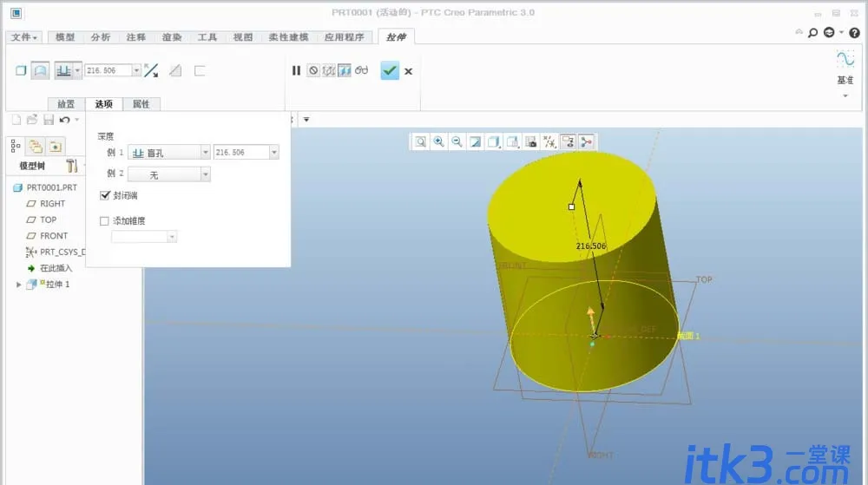Open the datum display filters icon

pos(549,142)
